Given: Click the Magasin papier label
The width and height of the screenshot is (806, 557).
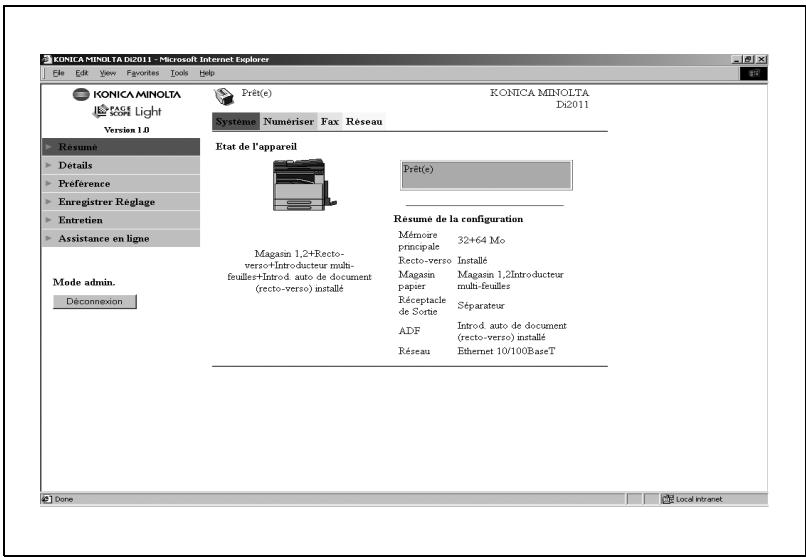Looking at the screenshot, I should pyautogui.click(x=416, y=281).
